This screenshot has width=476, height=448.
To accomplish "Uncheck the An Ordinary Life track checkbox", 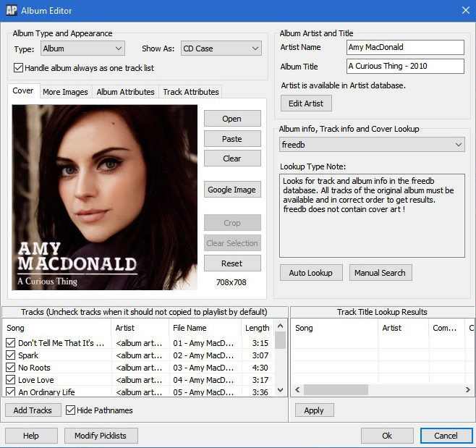I will pyautogui.click(x=10, y=392).
